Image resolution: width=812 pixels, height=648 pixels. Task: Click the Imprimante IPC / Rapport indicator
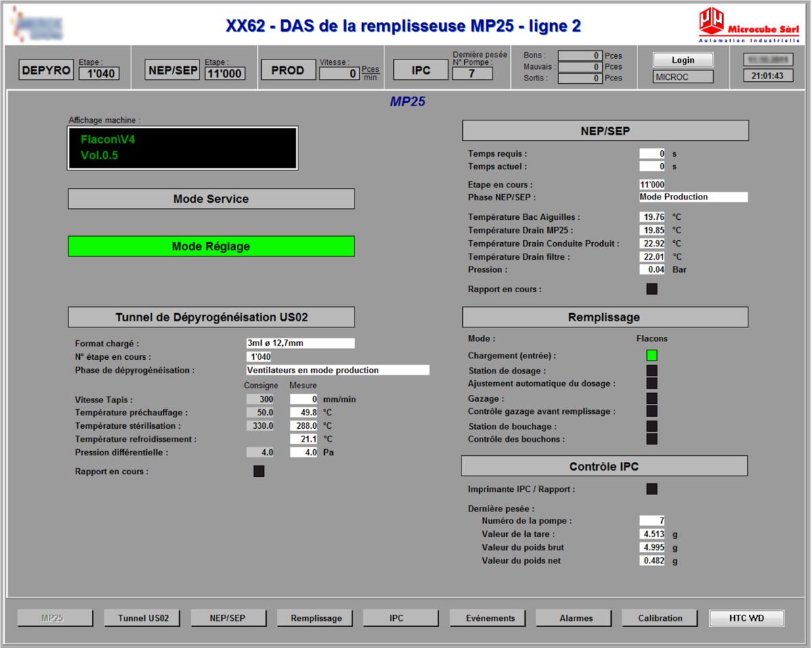point(652,489)
